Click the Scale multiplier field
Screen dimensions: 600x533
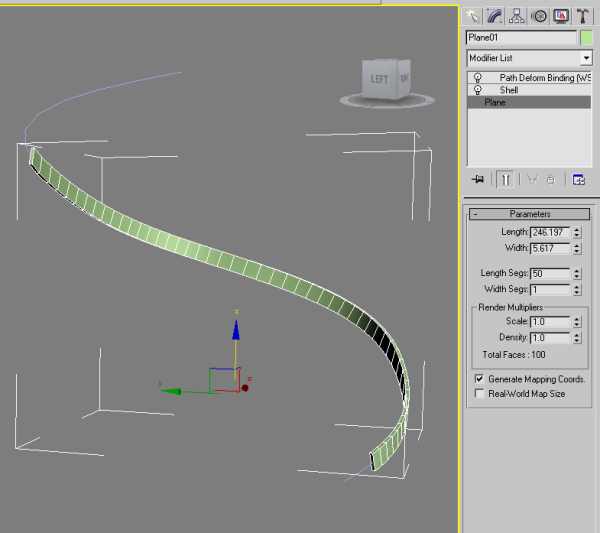click(550, 322)
